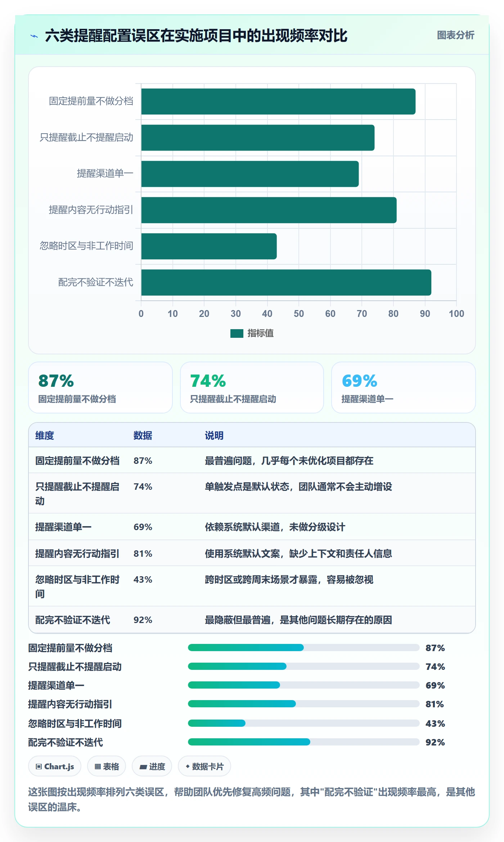504x842 pixels.
Task: Open the 69% data card
Action: tap(404, 388)
